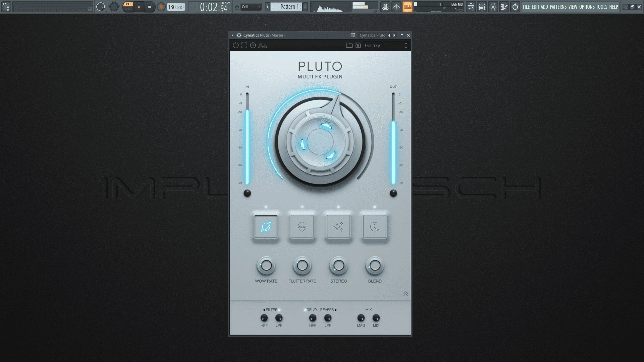Click the MIX knob in Mix section
The width and height of the screenshot is (644, 362).
(x=376, y=318)
